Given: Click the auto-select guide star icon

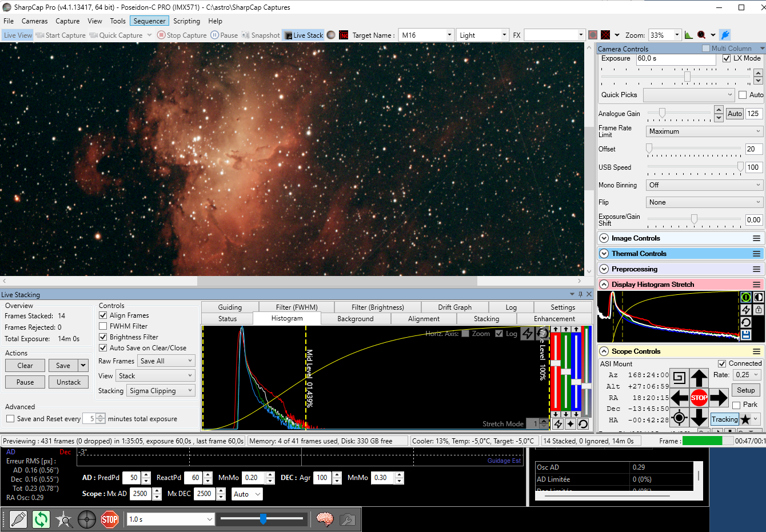Looking at the screenshot, I should tap(64, 519).
